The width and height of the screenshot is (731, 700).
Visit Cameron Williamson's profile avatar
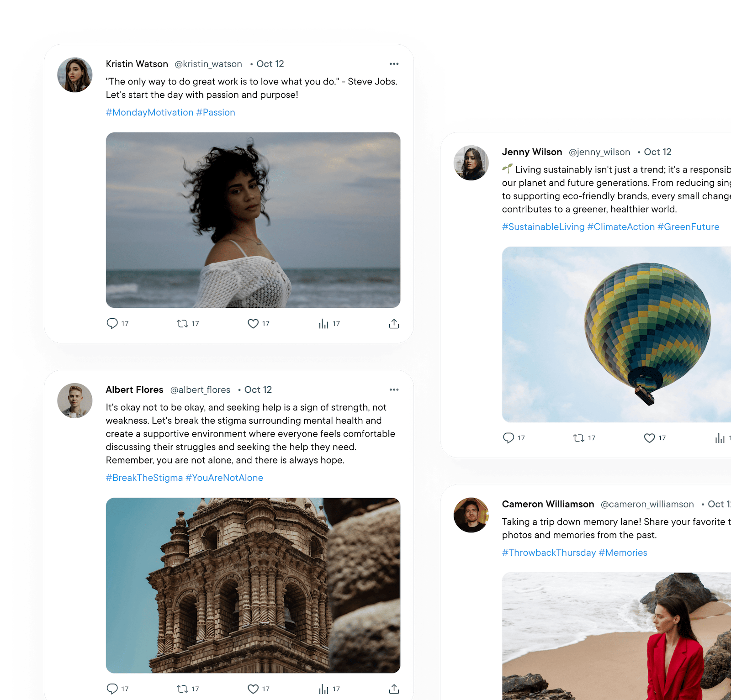tap(471, 515)
